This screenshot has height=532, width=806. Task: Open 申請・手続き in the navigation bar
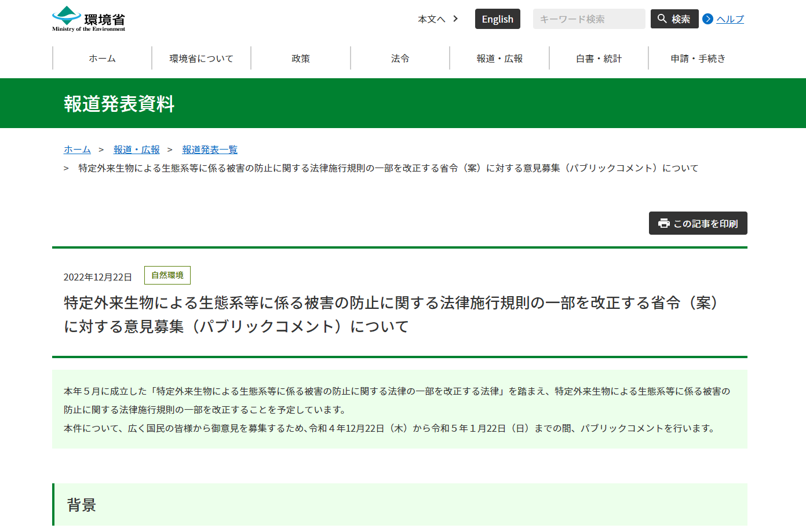[698, 59]
